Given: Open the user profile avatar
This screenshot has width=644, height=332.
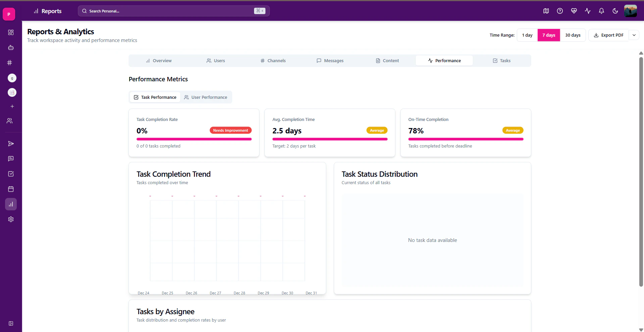Looking at the screenshot, I should (631, 11).
